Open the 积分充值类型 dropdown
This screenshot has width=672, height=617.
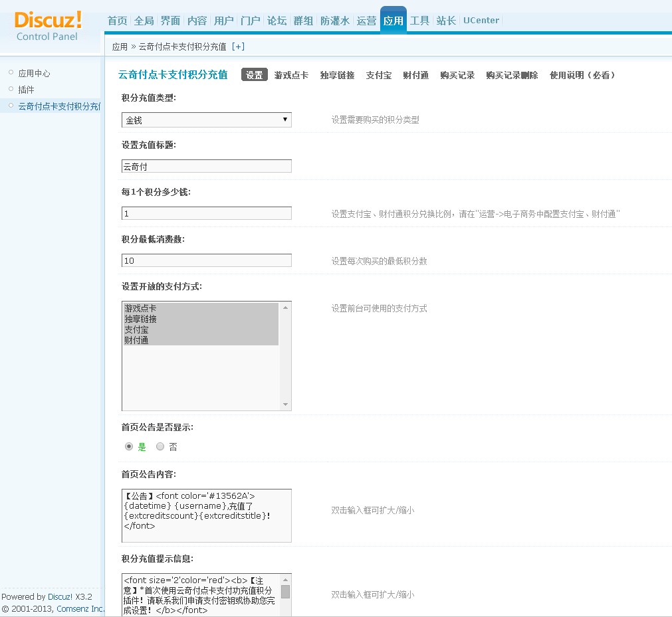pyautogui.click(x=206, y=120)
